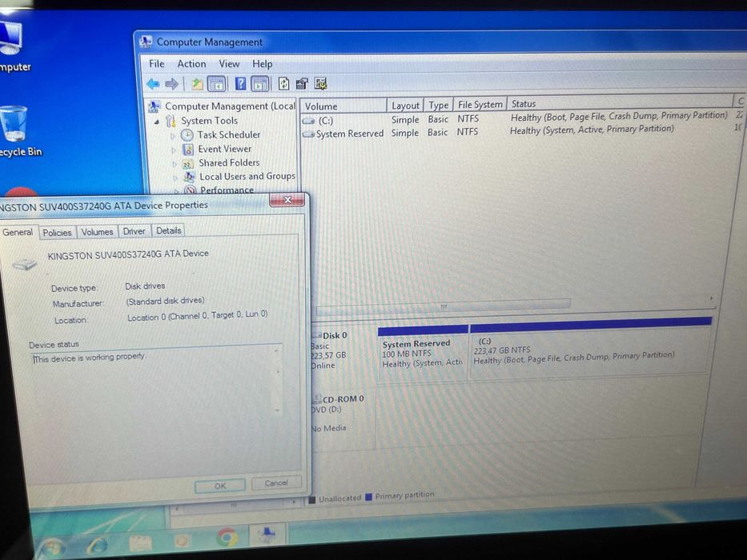The height and width of the screenshot is (560, 747).
Task: Expand the Shared Folders node
Action: pos(175,164)
